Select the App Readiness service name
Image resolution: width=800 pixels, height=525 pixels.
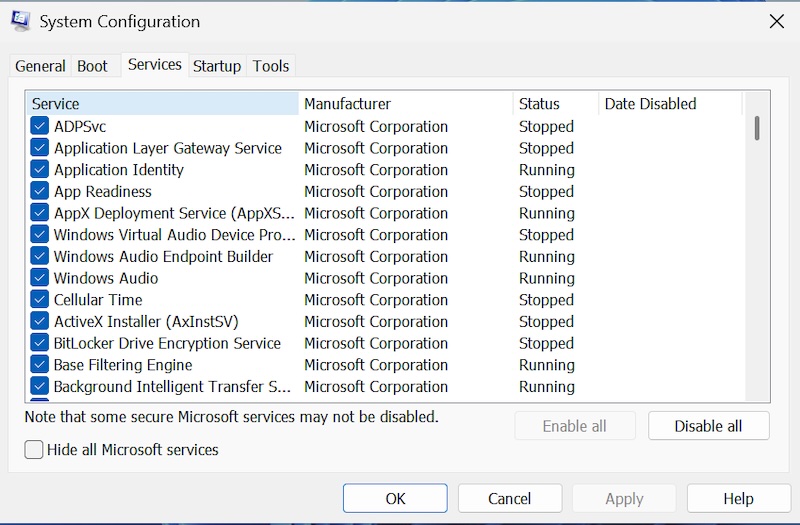(103, 191)
